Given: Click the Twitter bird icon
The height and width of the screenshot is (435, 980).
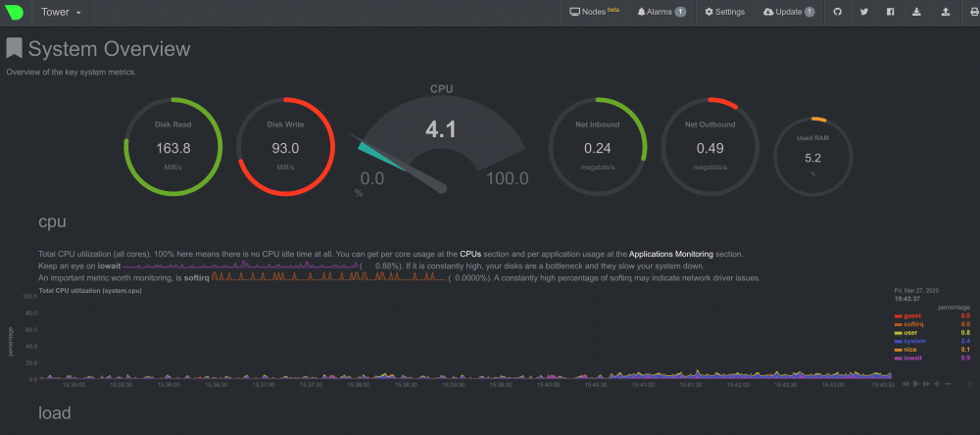Looking at the screenshot, I should click(x=863, y=12).
